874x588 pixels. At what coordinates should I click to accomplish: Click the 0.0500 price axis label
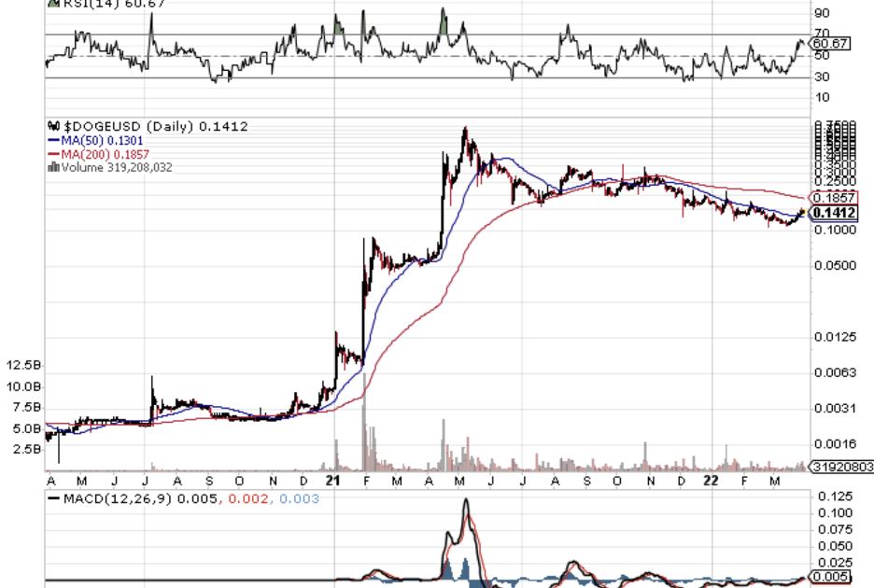tap(835, 265)
